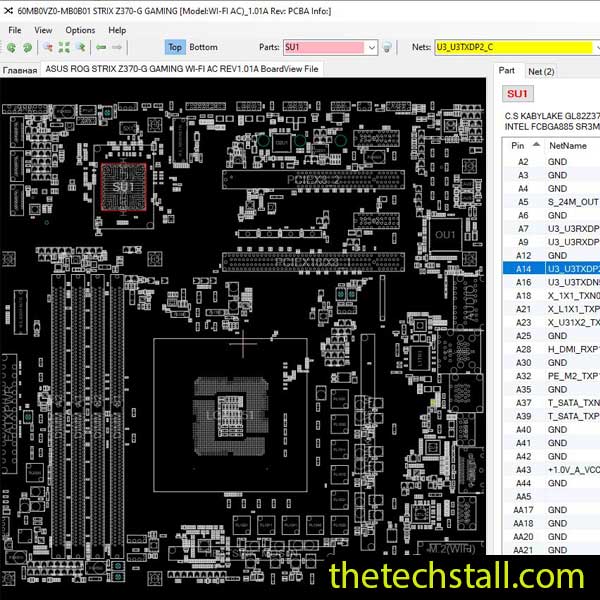The width and height of the screenshot is (600, 600).
Task: Select pin A21 X_L1X1_TXP row
Action: (x=551, y=309)
